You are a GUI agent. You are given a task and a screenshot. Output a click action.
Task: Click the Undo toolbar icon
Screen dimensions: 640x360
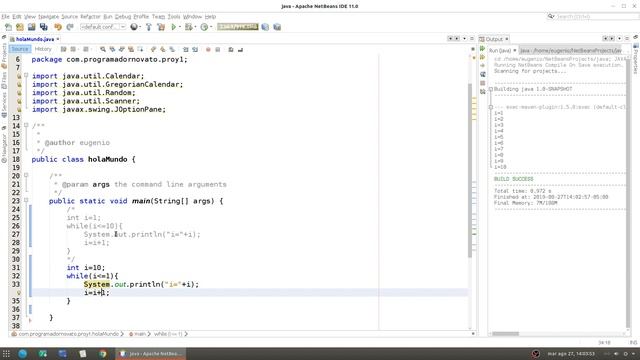58,27
